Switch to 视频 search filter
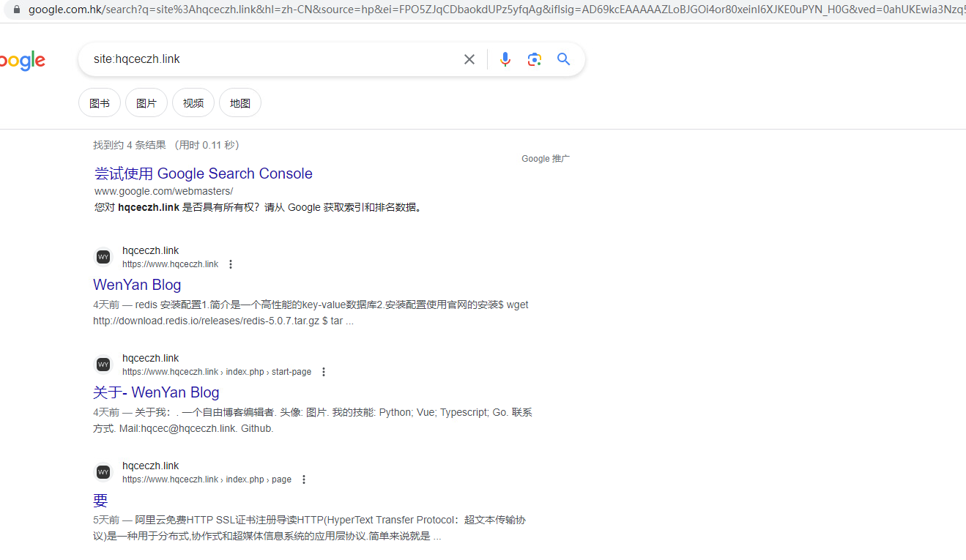Image resolution: width=966 pixels, height=560 pixels. point(193,103)
